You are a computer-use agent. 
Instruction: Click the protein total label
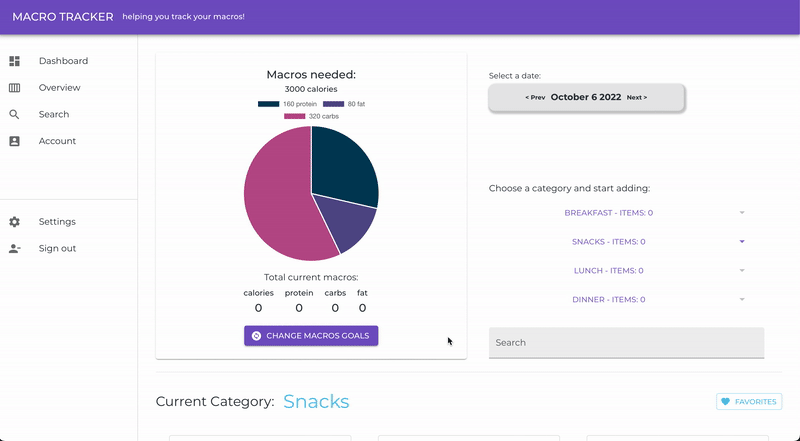pyautogui.click(x=299, y=293)
